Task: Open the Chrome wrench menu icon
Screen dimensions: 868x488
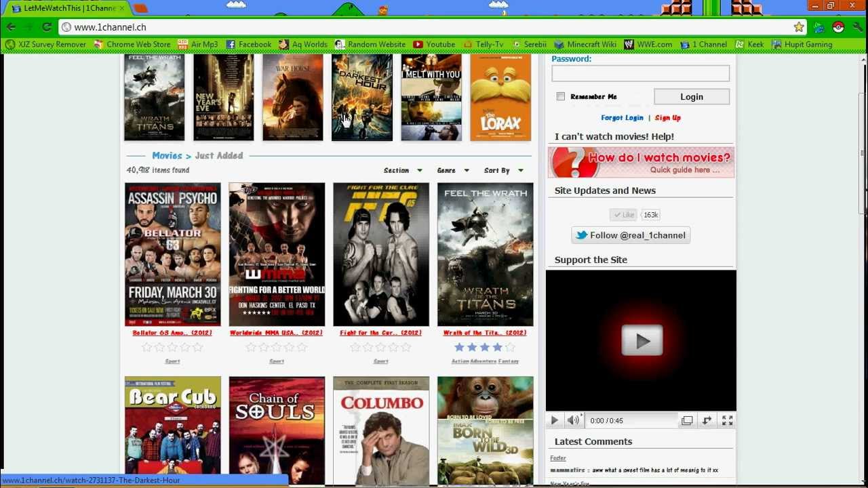Action: pyautogui.click(x=858, y=27)
